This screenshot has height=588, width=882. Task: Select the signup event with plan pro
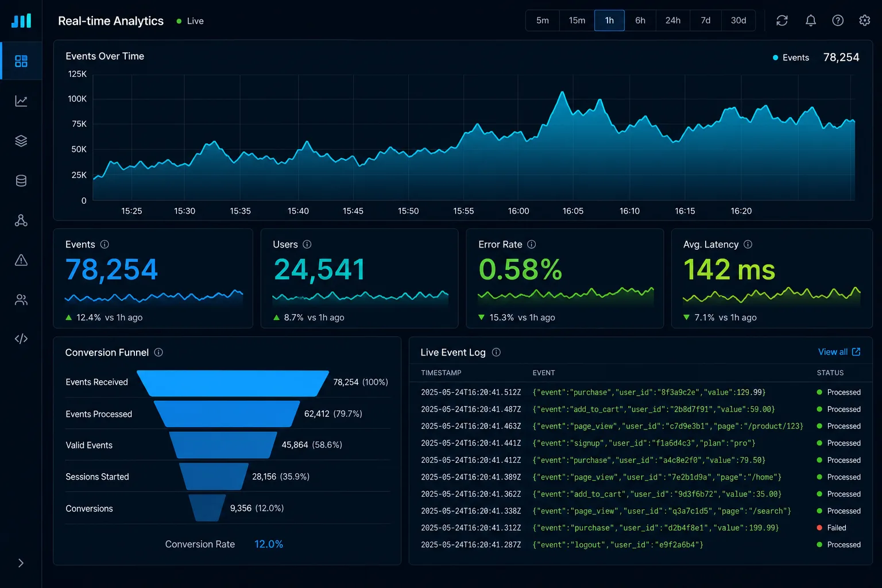coord(641,443)
